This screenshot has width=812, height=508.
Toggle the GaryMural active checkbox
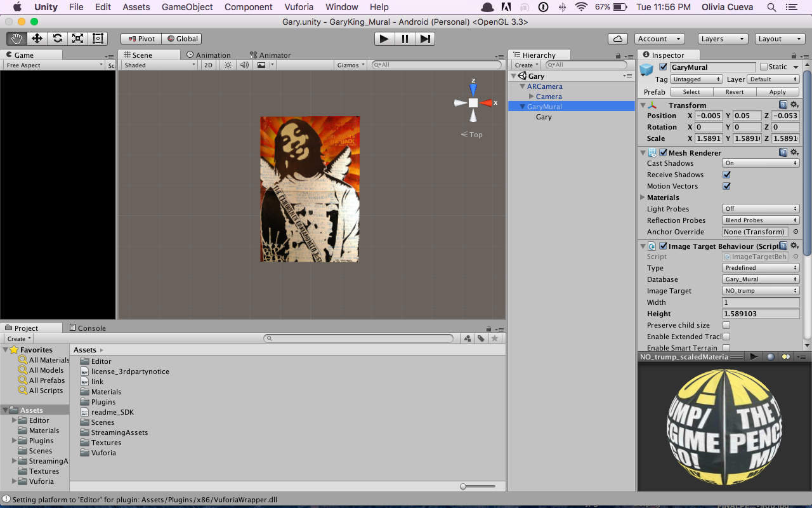[664, 67]
